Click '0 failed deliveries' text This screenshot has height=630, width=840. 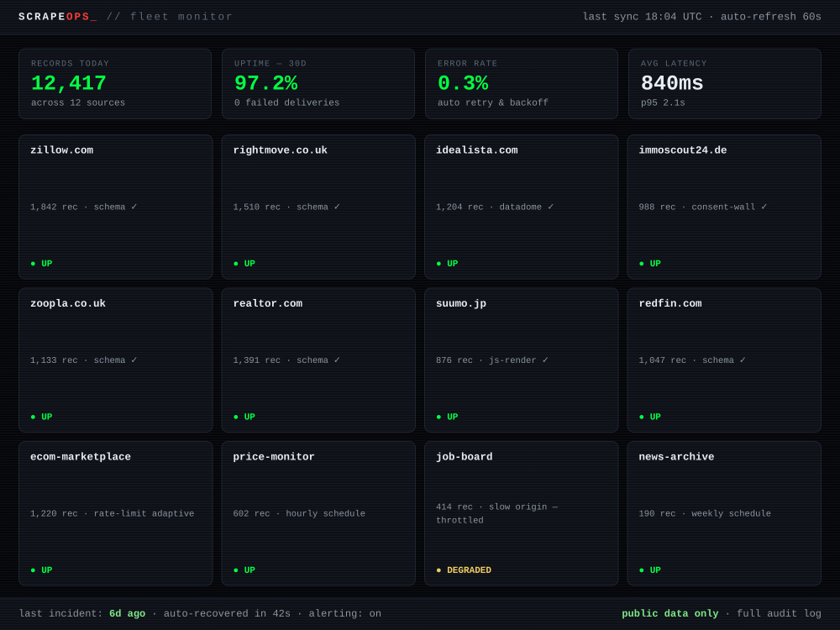click(x=286, y=102)
